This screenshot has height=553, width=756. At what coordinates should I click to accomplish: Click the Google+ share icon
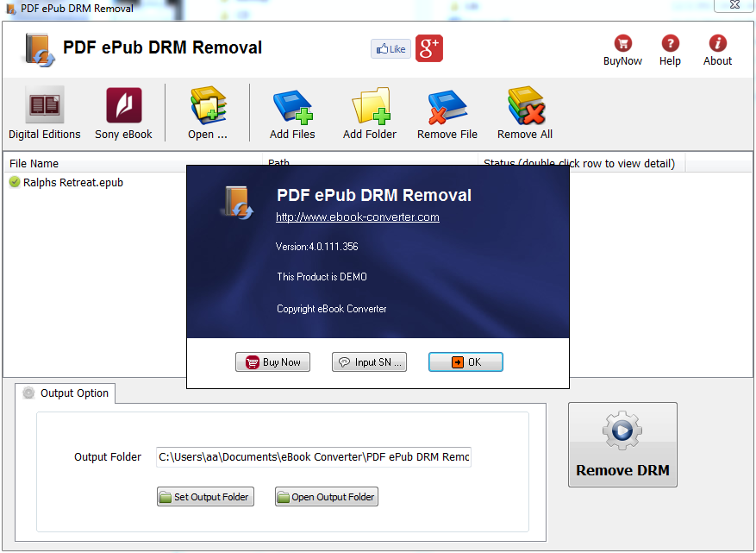(427, 48)
